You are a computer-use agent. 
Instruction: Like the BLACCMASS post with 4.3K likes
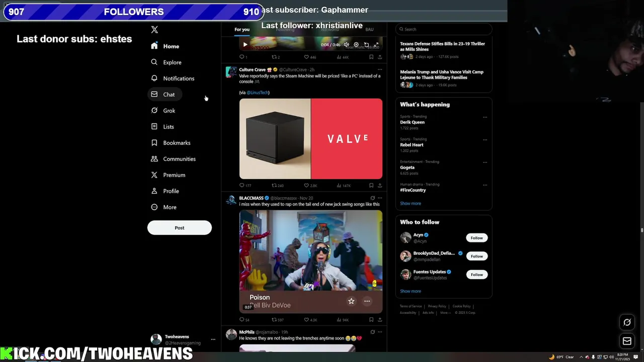click(310, 320)
